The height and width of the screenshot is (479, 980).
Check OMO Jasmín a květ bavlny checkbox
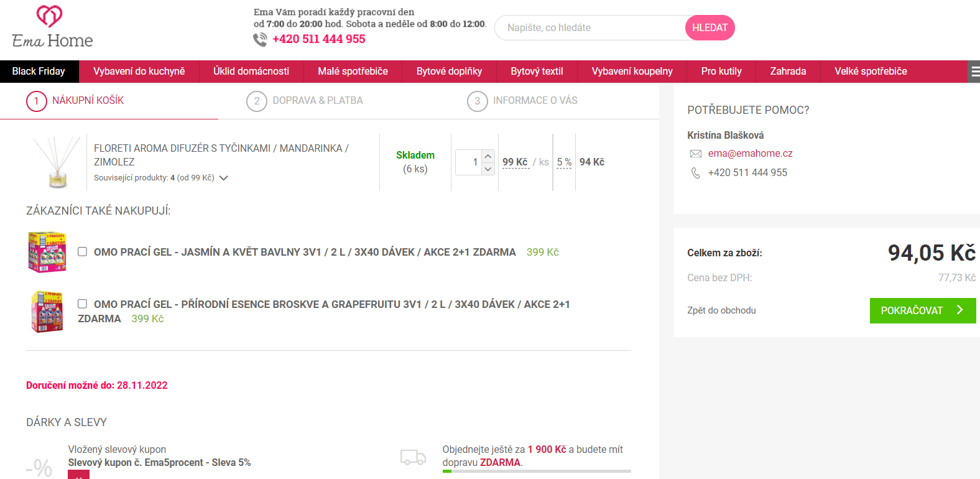(82, 251)
